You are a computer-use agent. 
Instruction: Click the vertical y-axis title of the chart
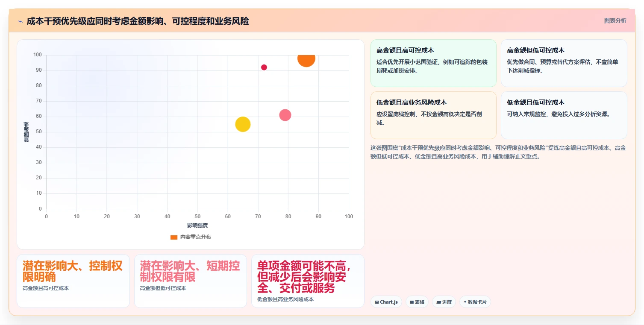[26, 132]
